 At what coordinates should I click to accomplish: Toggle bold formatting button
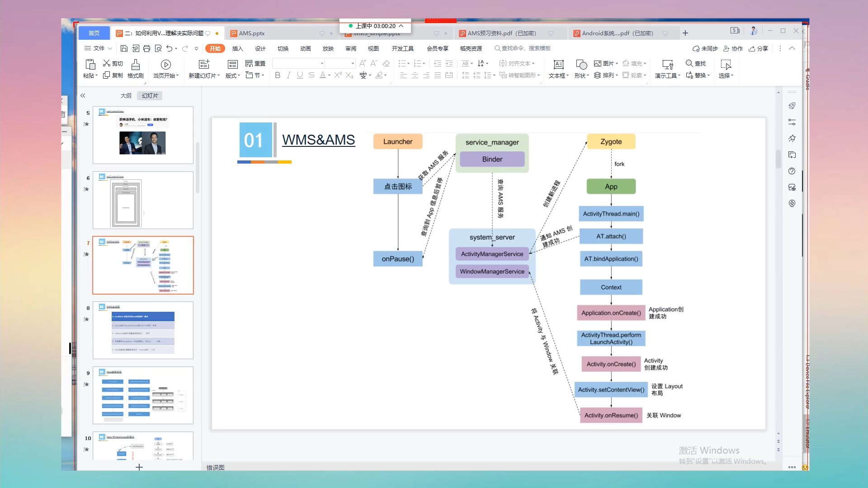click(278, 75)
